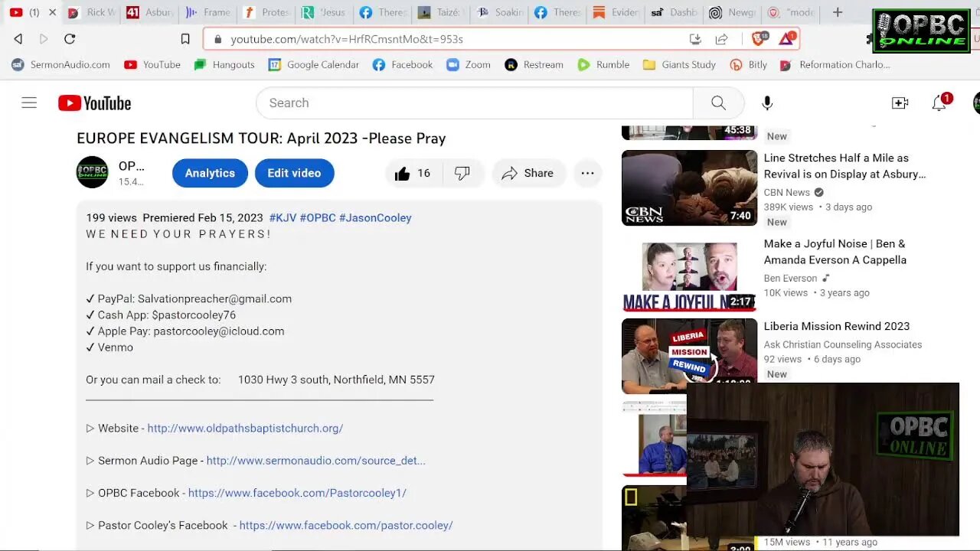Open the Facebook bookmark
980x551 pixels.
[403, 65]
